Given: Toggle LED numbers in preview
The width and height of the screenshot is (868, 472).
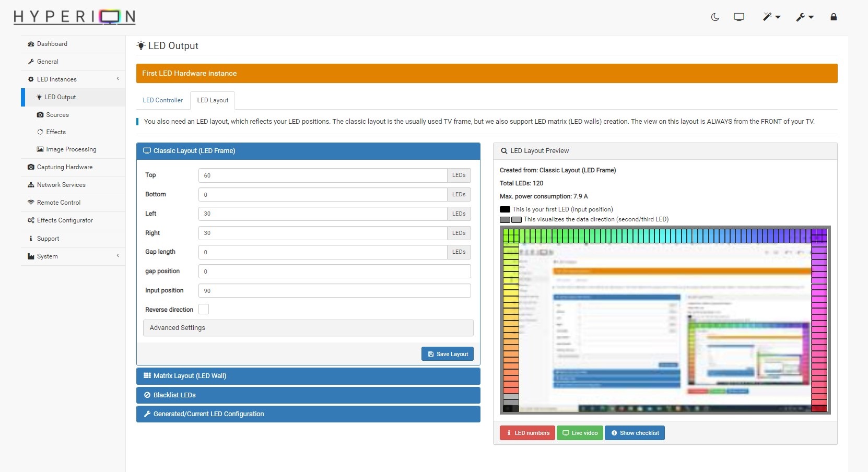Looking at the screenshot, I should click(527, 433).
